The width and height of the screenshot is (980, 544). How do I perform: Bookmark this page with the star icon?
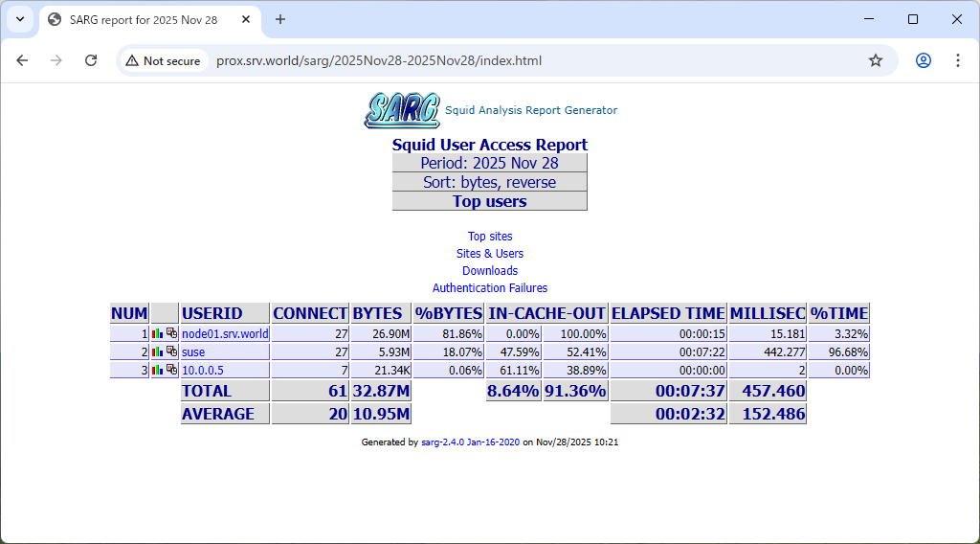(875, 60)
